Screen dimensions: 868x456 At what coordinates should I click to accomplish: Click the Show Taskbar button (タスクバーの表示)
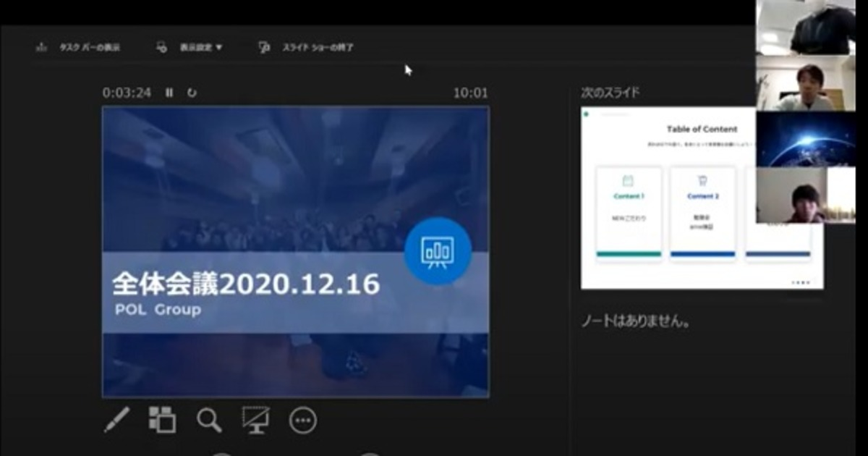coord(78,47)
